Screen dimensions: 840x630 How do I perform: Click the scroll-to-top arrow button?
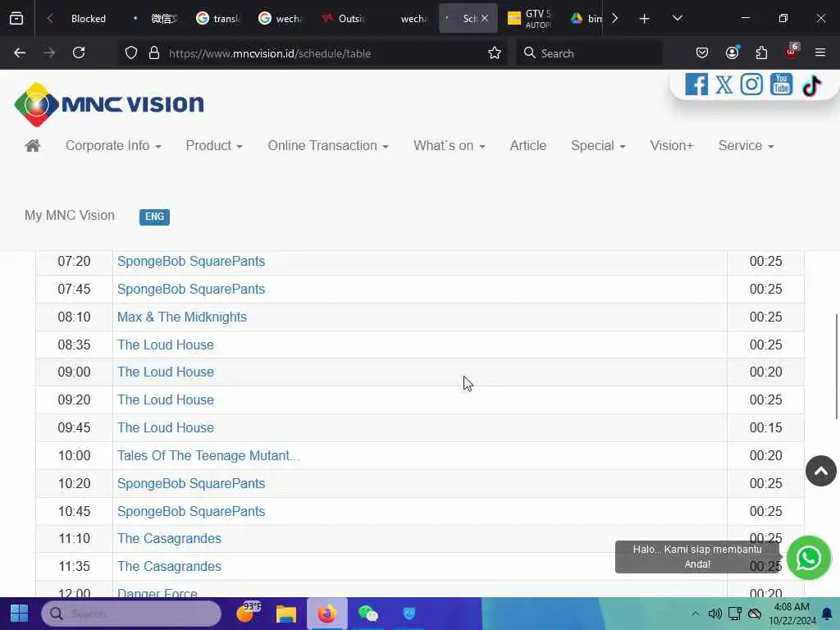coord(820,471)
